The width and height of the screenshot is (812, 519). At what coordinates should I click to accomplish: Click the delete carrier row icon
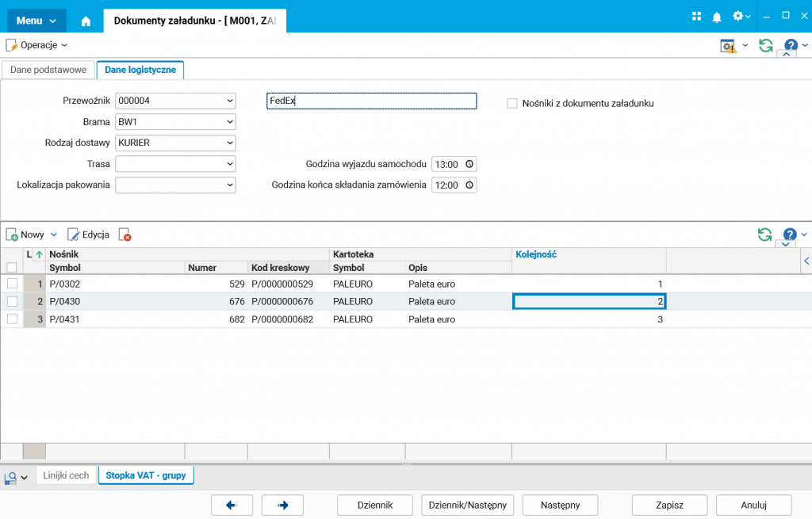(x=124, y=235)
